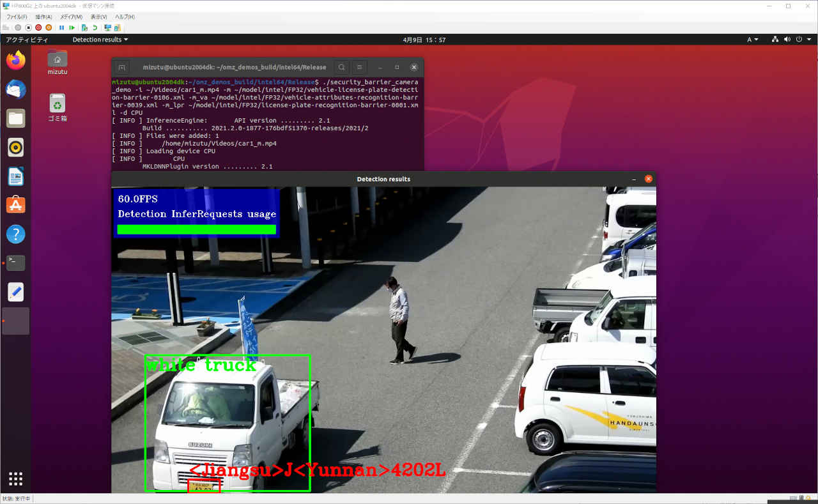
Task: Send Ctrl+Alt+Del using the first toolbar icon
Action: tap(6, 27)
